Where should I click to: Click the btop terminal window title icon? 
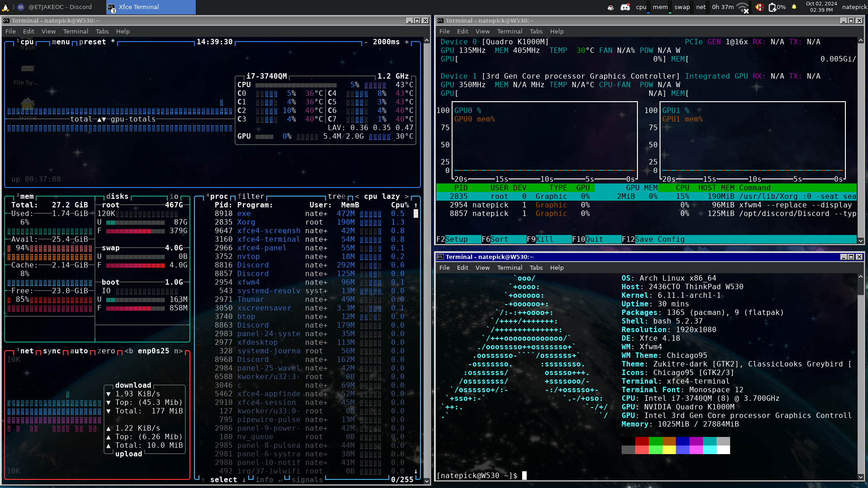coord(6,21)
